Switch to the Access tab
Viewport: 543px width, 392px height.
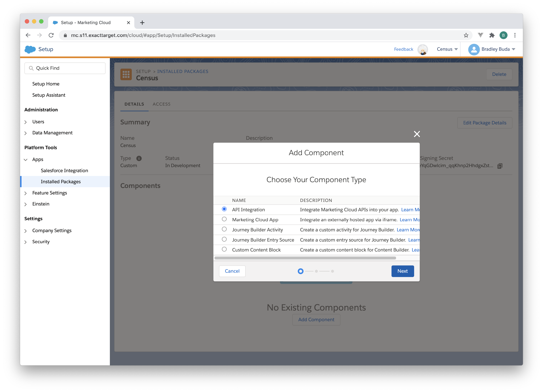tap(161, 104)
